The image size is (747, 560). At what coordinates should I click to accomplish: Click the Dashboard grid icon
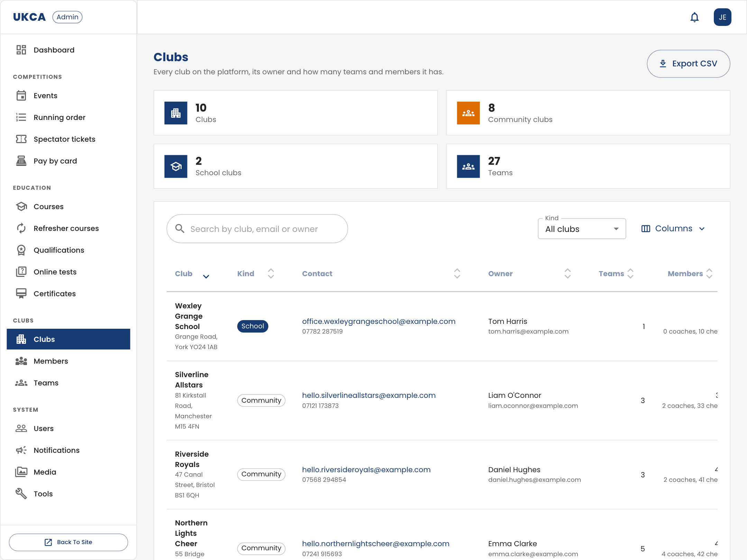click(21, 50)
